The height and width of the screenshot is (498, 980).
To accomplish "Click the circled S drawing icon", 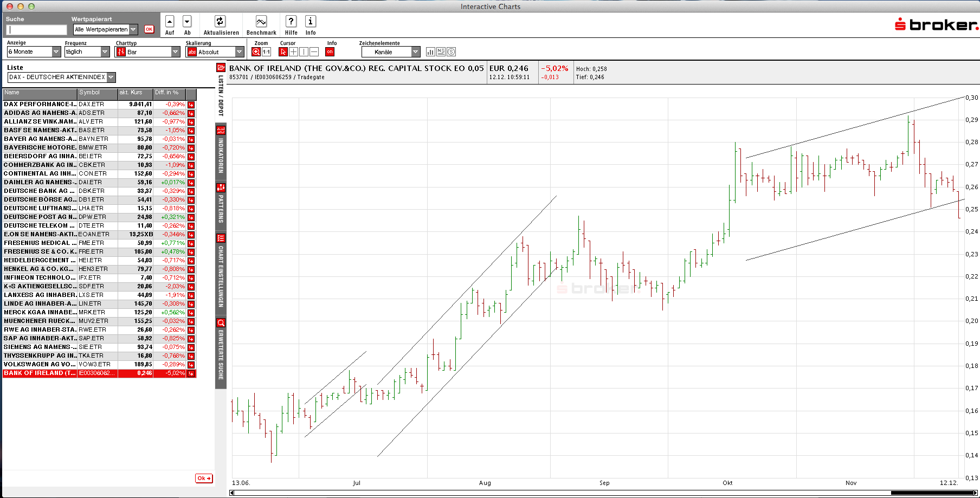I will click(x=451, y=52).
